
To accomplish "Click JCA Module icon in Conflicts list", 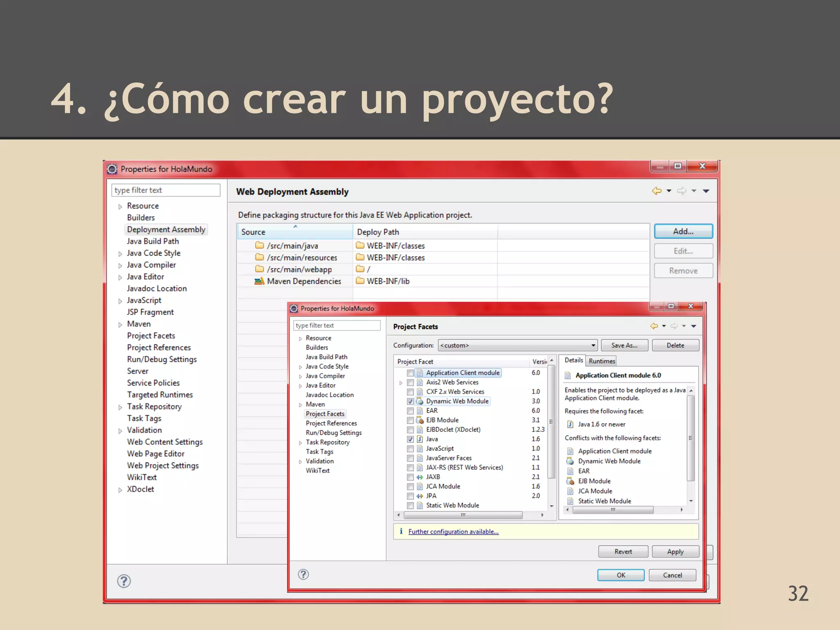I will 570,491.
